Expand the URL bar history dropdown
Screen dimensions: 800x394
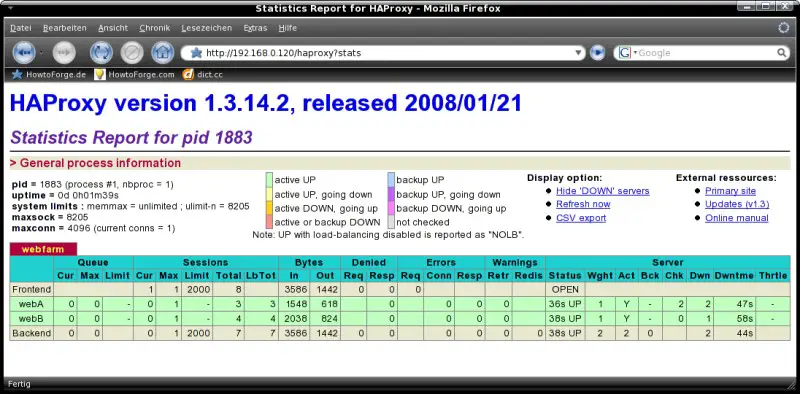pos(578,53)
